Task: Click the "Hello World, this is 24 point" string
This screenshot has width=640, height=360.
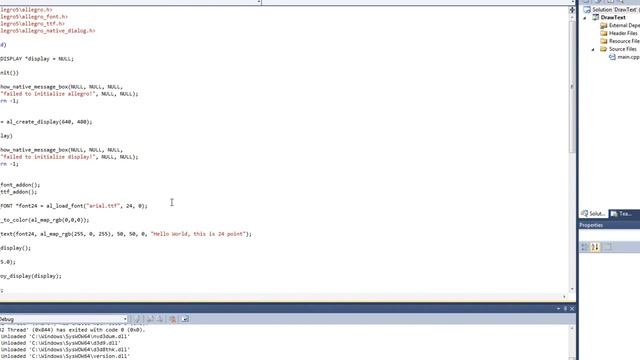Action: tap(199, 234)
